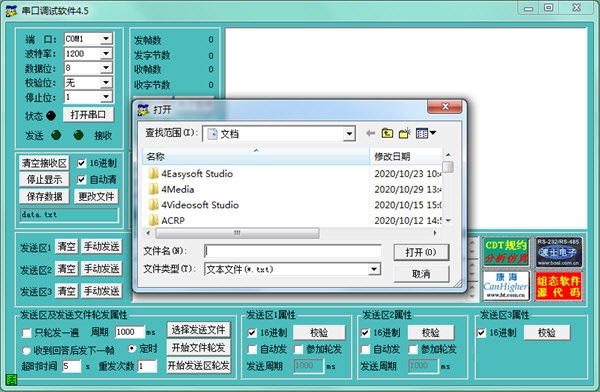Click 打开串口 button

pyautogui.click(x=88, y=114)
